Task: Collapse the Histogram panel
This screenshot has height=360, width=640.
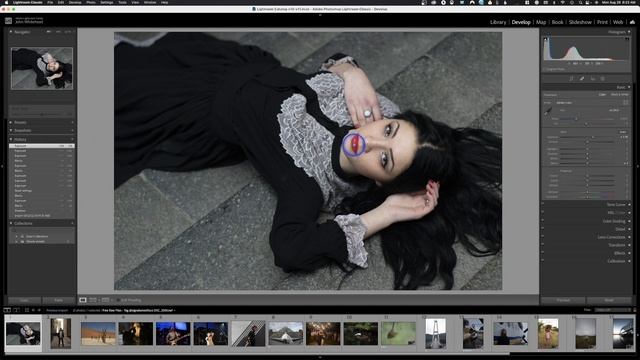Action: tap(629, 32)
